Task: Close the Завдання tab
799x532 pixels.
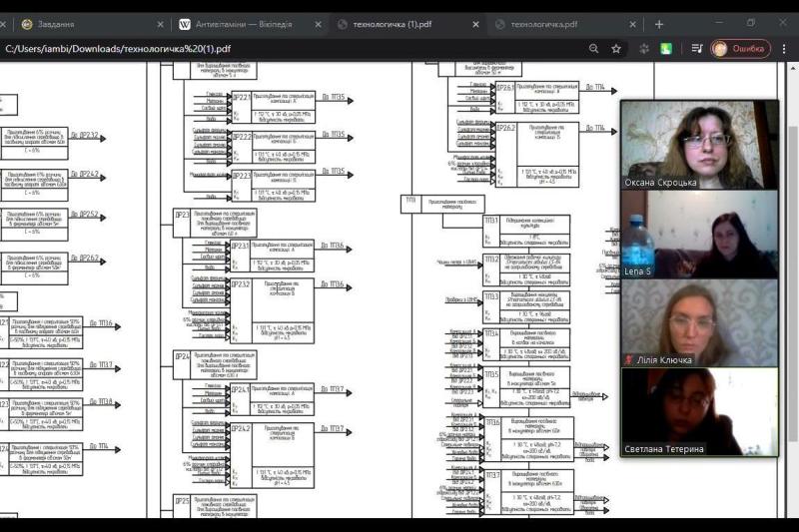Action: coord(160,24)
